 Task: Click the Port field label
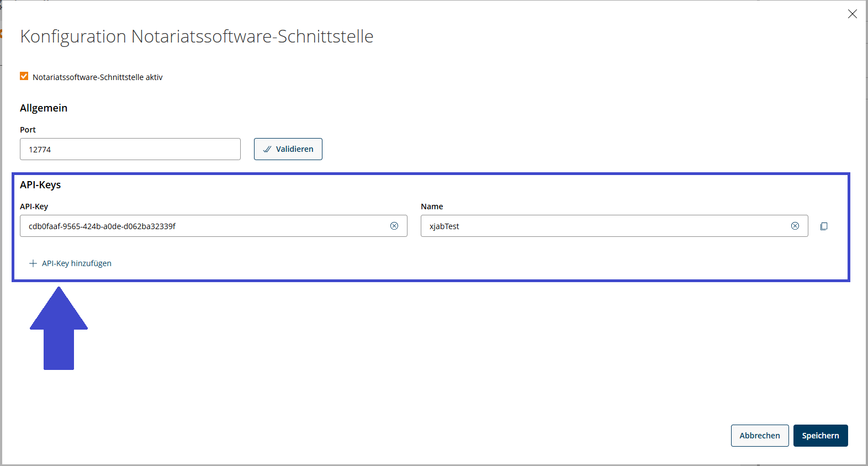click(28, 130)
